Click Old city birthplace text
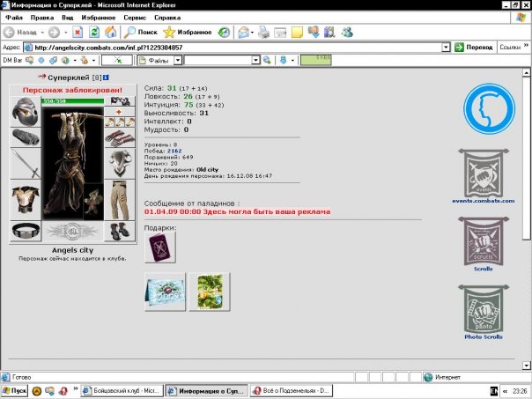The height and width of the screenshot is (399, 532). pyautogui.click(x=207, y=170)
